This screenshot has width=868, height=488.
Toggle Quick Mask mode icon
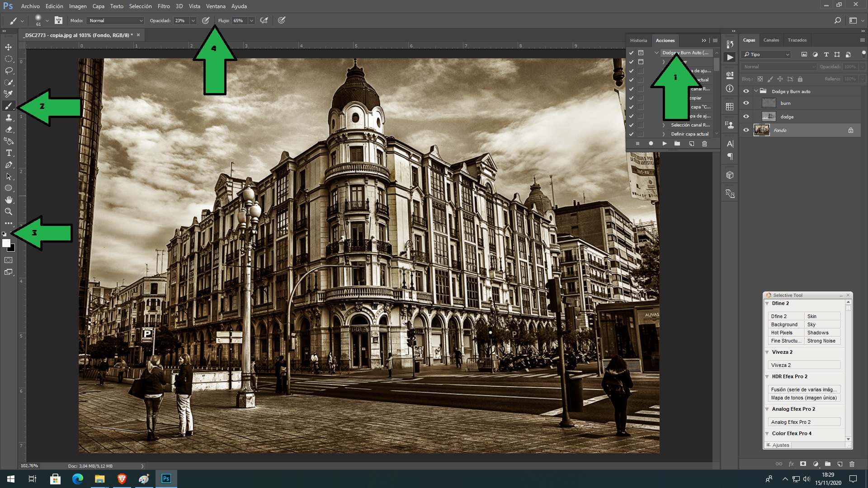[x=9, y=260]
